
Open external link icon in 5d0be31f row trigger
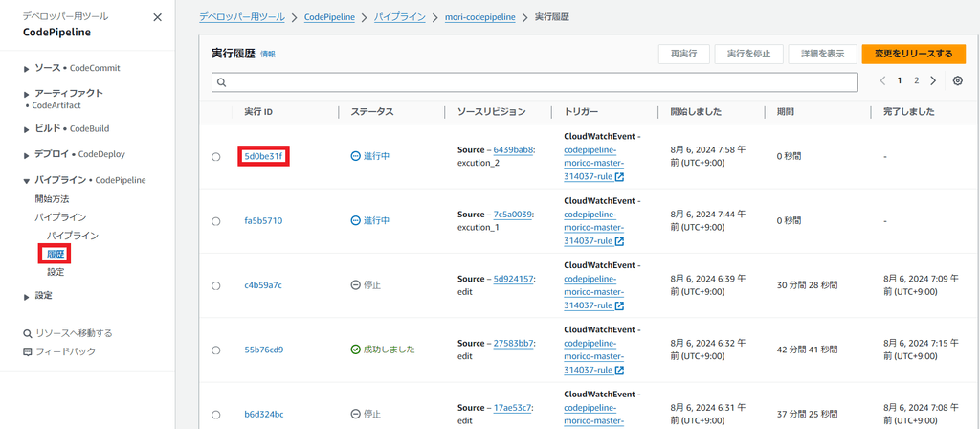(x=619, y=177)
